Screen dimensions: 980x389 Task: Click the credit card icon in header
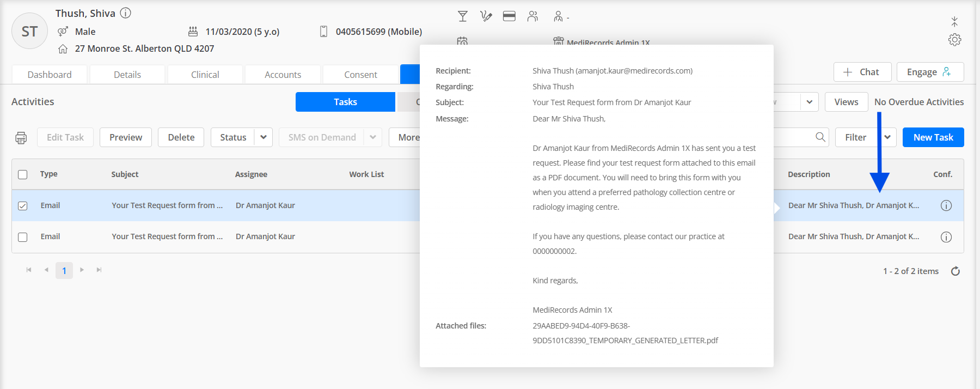click(x=509, y=16)
